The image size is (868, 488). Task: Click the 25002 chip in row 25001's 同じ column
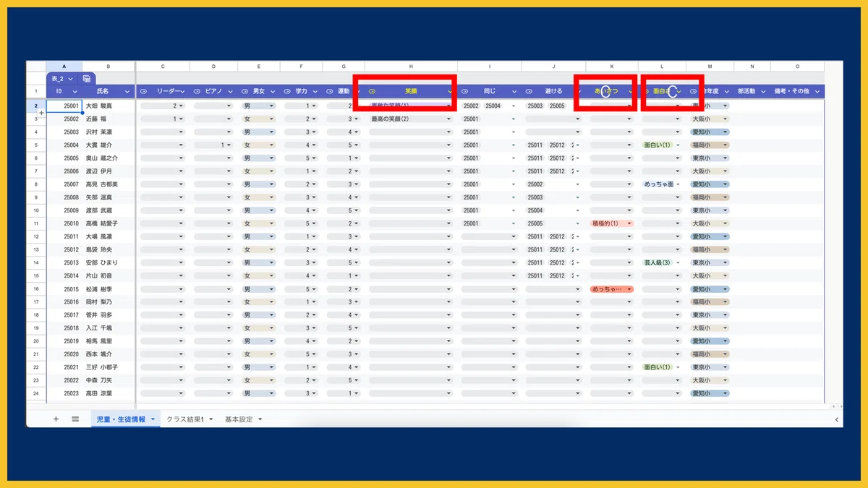pos(471,106)
